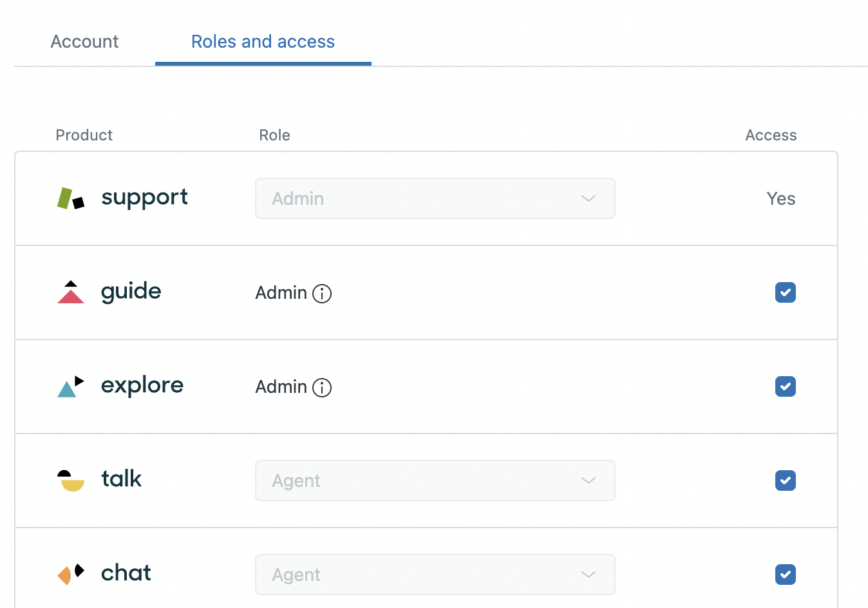Click the Yes access value for Support
The image size is (868, 608).
tap(780, 199)
